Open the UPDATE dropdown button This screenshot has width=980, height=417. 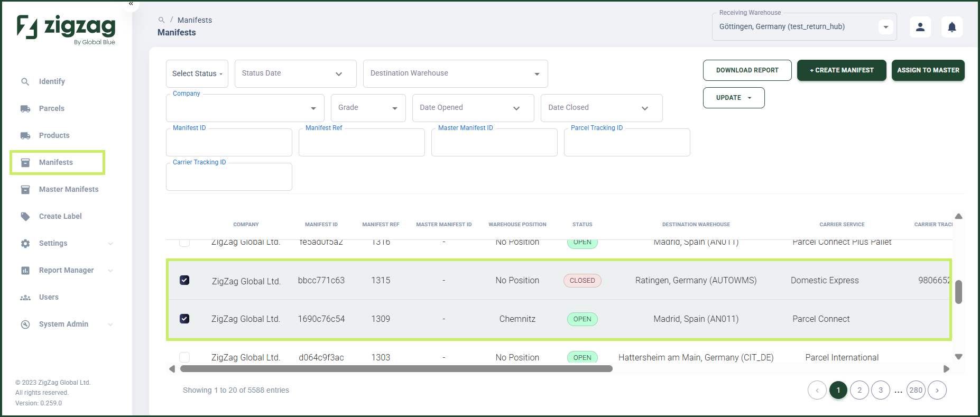pos(734,98)
